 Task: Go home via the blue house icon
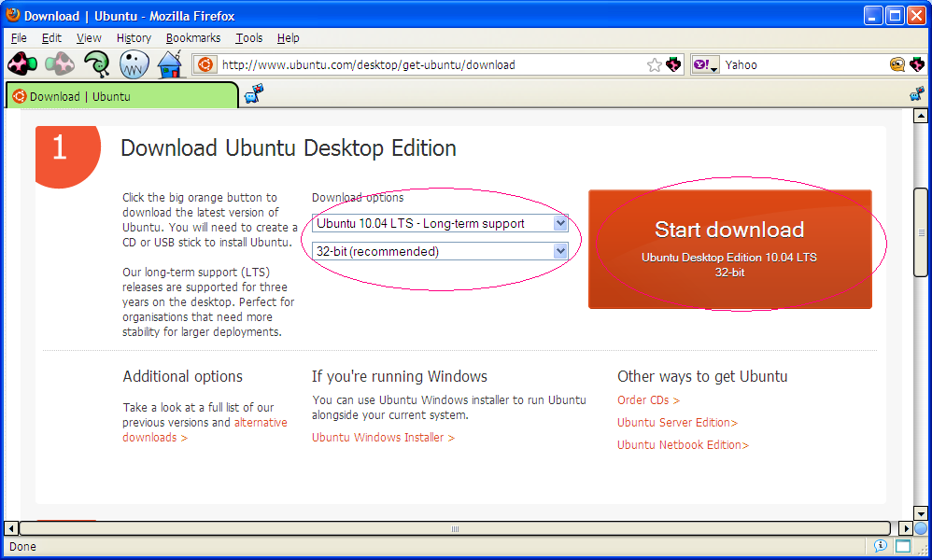[170, 64]
